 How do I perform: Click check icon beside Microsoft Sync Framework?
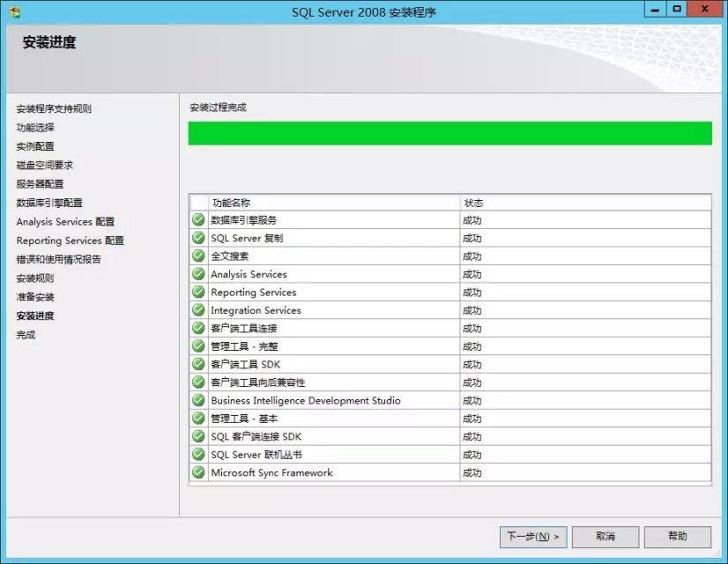click(198, 472)
